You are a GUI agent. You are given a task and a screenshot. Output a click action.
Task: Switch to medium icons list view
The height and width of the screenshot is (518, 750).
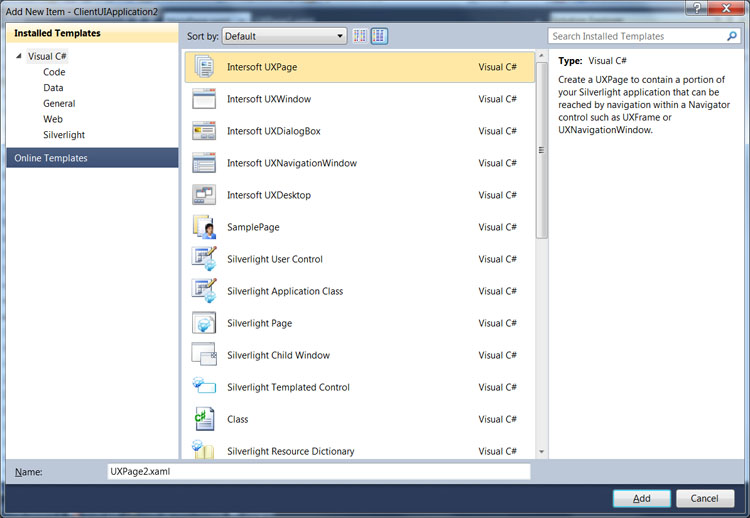(x=379, y=36)
